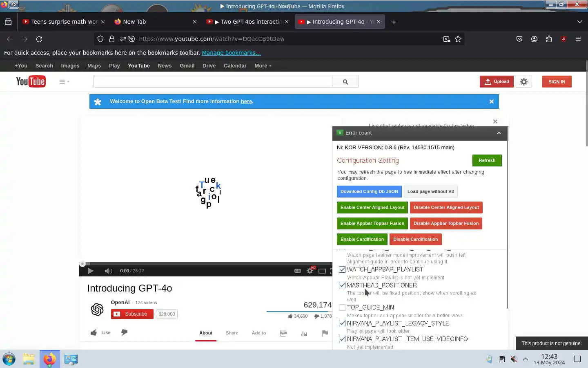Open the OpenAI channel avatar
The height and width of the screenshot is (368, 588).
click(97, 310)
